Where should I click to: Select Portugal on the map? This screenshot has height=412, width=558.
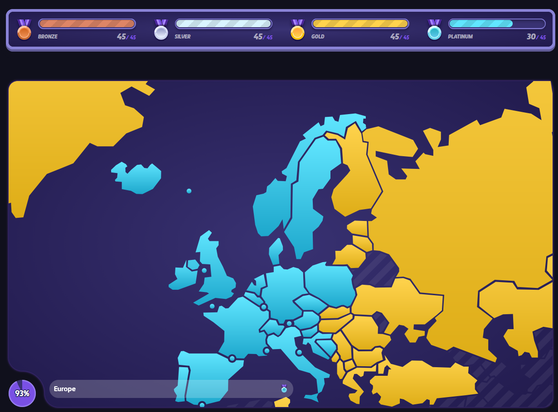tap(182, 384)
